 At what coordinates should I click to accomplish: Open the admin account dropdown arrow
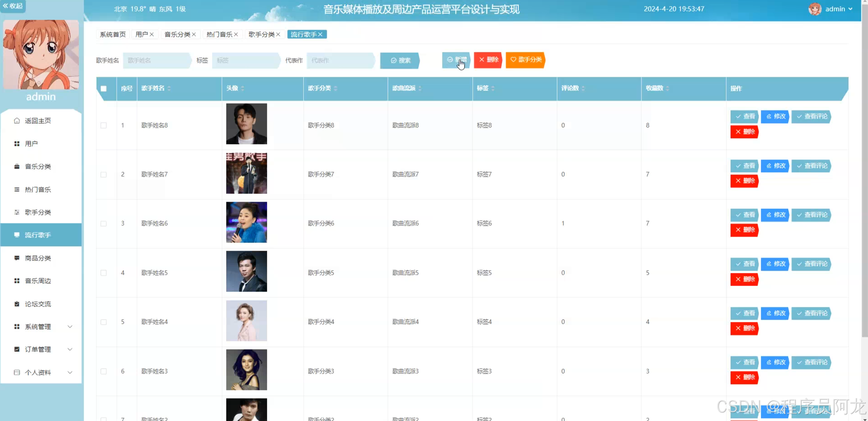[x=850, y=9]
